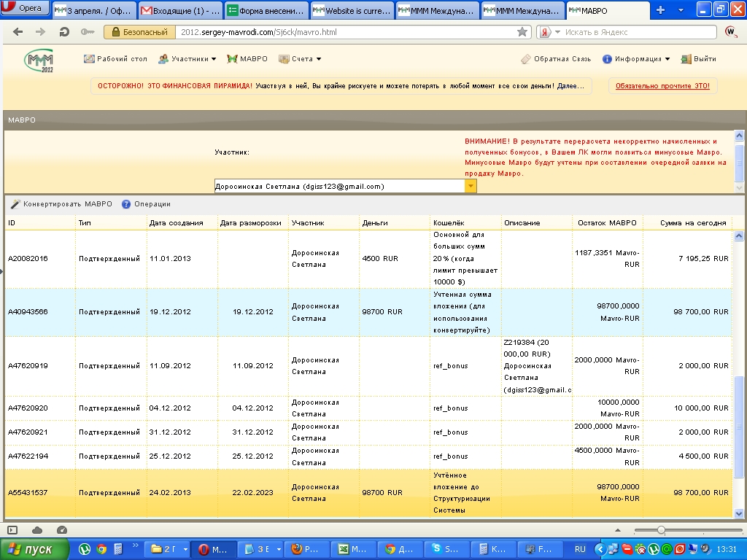Click the 'Искать в Яндекс' search field
The image size is (747, 560).
639,32
